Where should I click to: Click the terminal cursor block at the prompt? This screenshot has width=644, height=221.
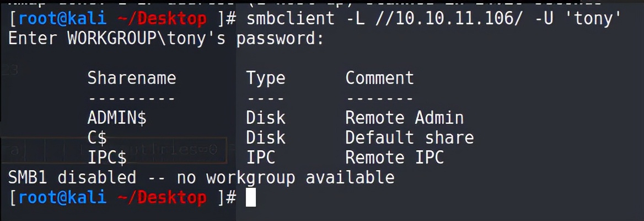pyautogui.click(x=251, y=197)
